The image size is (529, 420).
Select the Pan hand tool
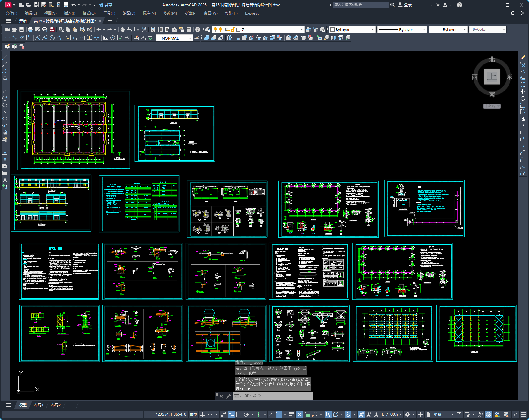pos(123,29)
